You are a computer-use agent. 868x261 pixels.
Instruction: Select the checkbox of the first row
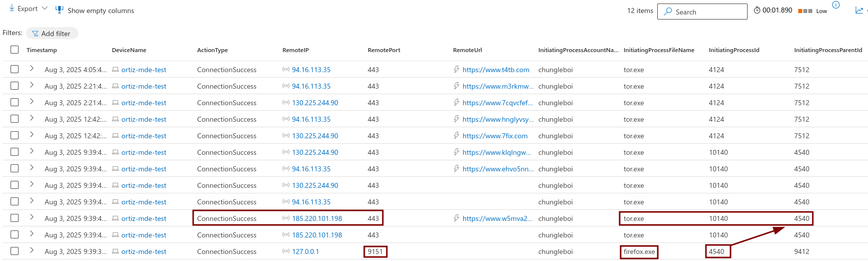(x=15, y=69)
